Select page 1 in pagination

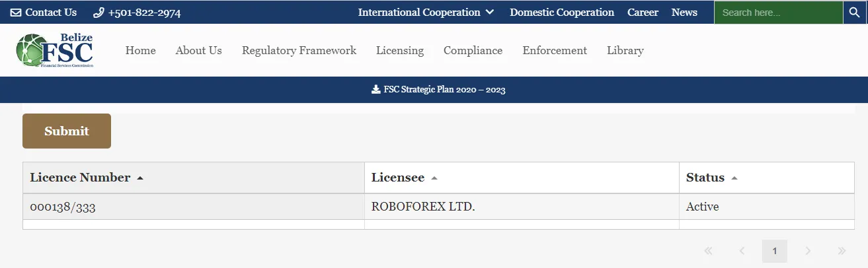[775, 251]
